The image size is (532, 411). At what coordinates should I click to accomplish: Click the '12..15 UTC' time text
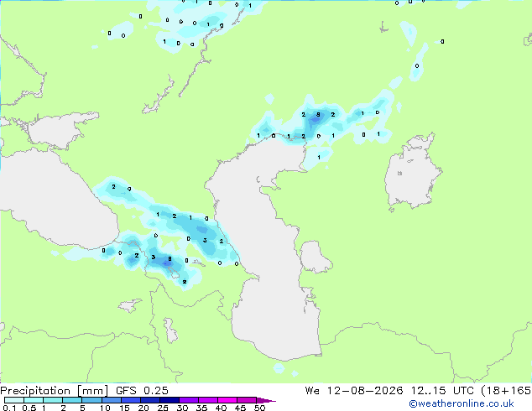pyautogui.click(x=442, y=391)
